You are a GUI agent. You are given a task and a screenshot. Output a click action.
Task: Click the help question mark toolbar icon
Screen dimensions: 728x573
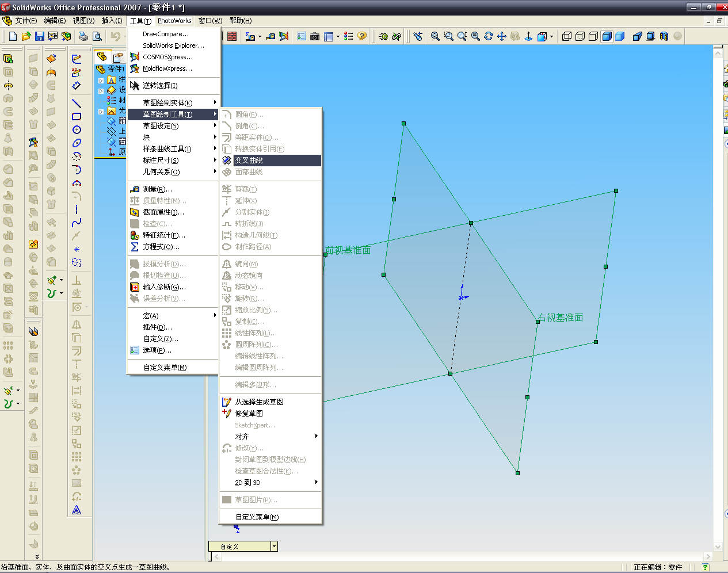[362, 36]
